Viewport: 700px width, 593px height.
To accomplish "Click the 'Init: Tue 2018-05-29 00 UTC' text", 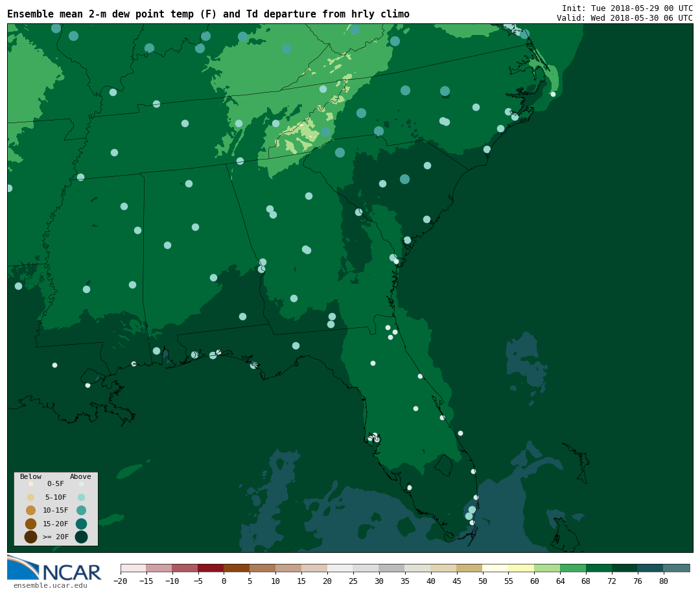I will [x=627, y=8].
